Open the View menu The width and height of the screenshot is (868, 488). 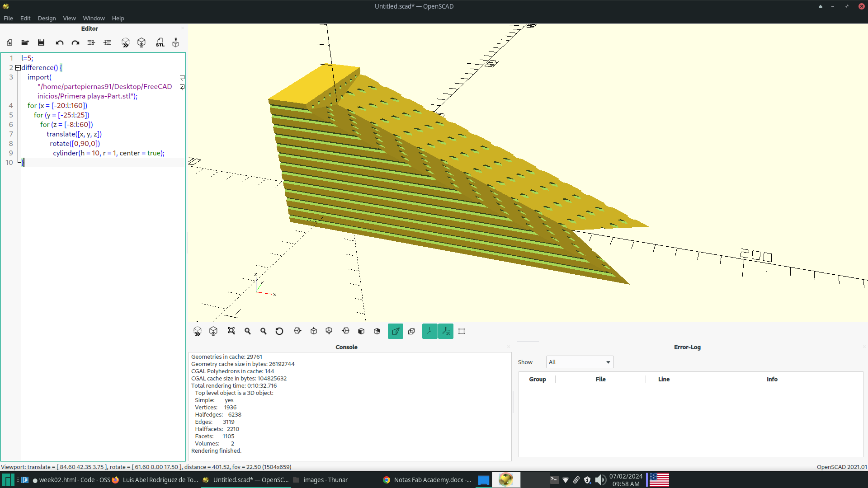click(69, 18)
